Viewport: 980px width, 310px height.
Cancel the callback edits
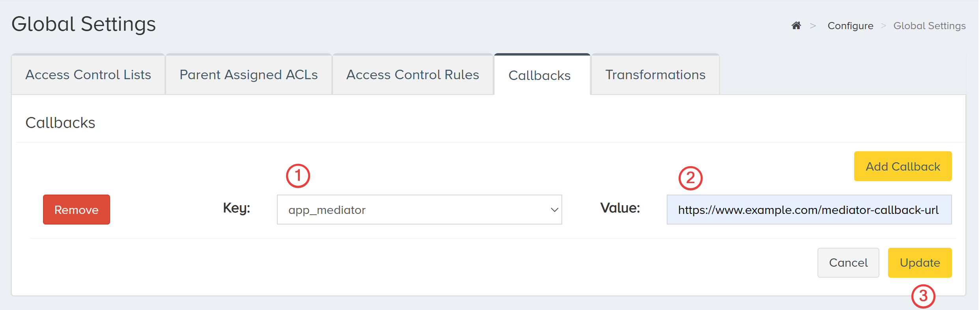(848, 262)
